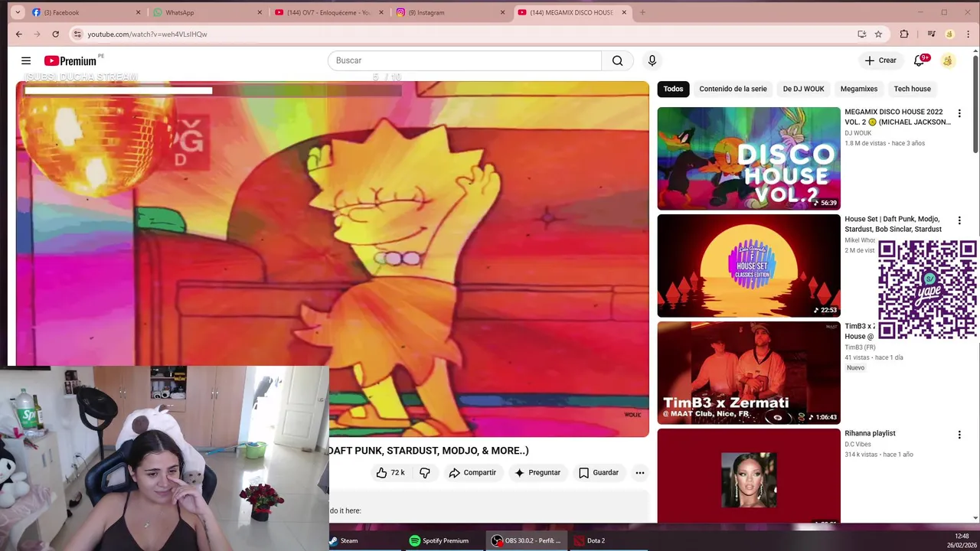The image size is (980, 551).
Task: Close the Instagram tab
Action: [502, 12]
